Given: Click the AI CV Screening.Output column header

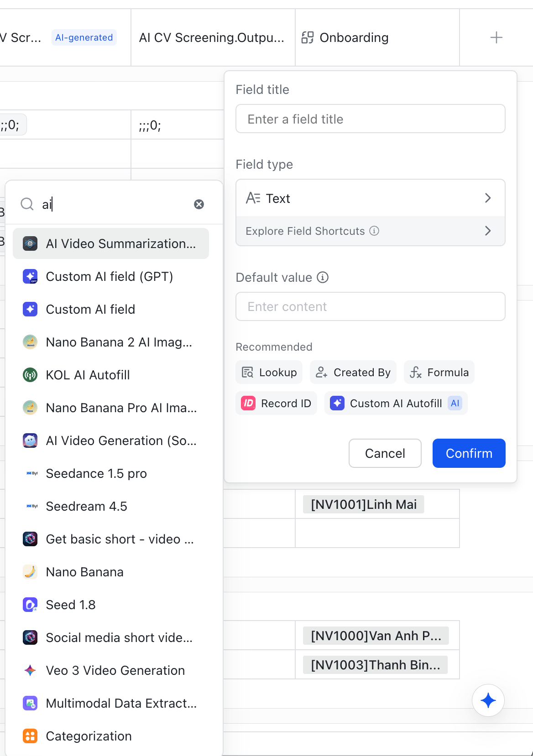Looking at the screenshot, I should 213,37.
